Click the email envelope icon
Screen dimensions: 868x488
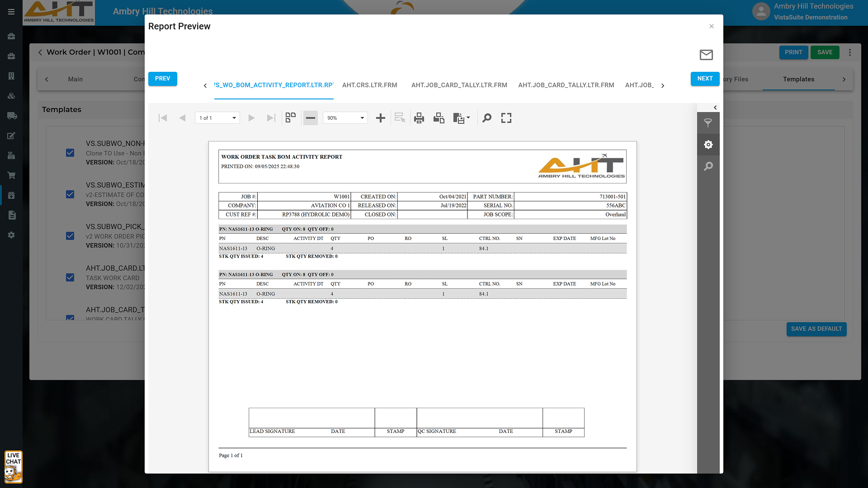(706, 55)
